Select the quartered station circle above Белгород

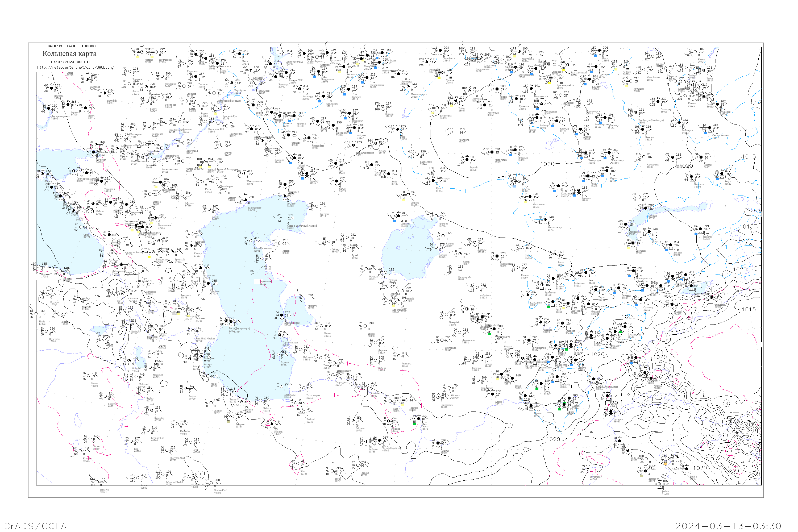[87, 79]
